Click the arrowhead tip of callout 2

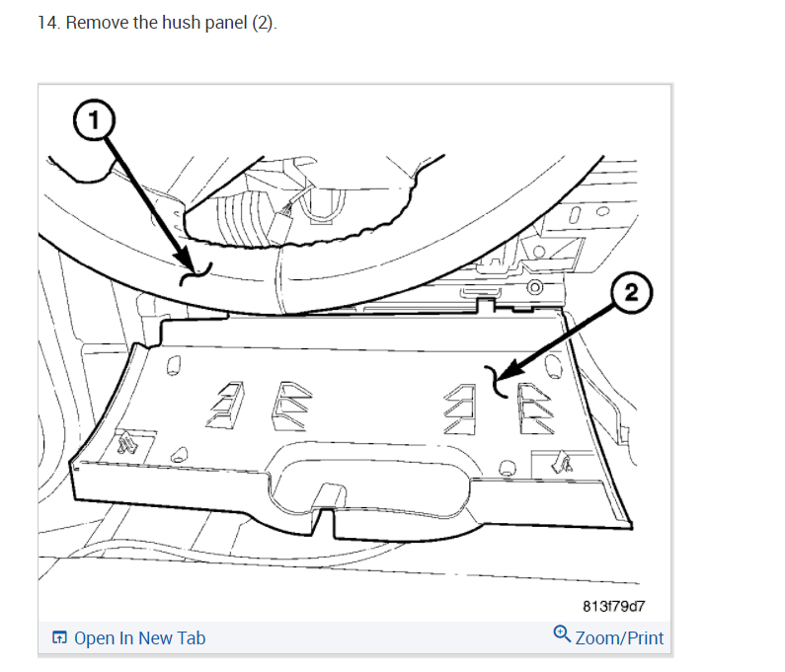pos(502,376)
